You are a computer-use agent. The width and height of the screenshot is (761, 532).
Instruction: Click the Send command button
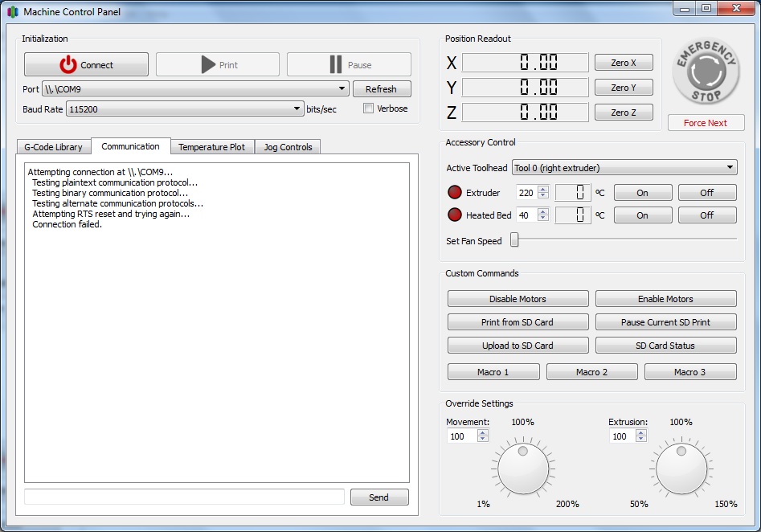379,497
